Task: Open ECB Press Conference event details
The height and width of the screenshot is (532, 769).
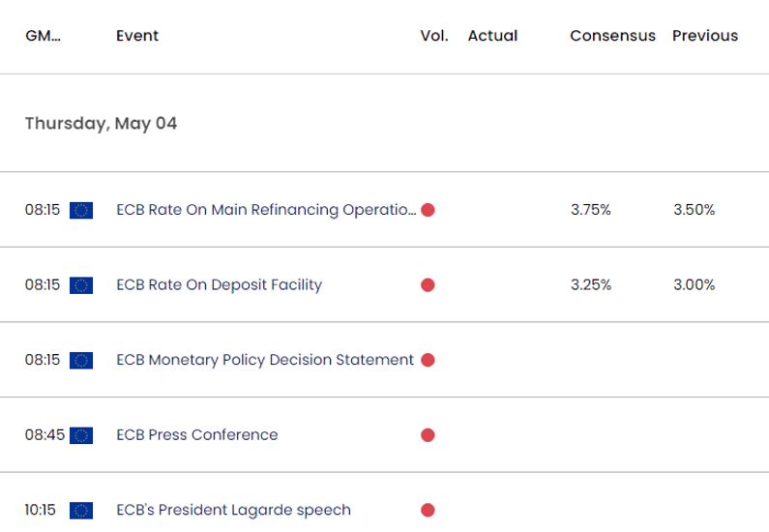Action: pos(197,435)
